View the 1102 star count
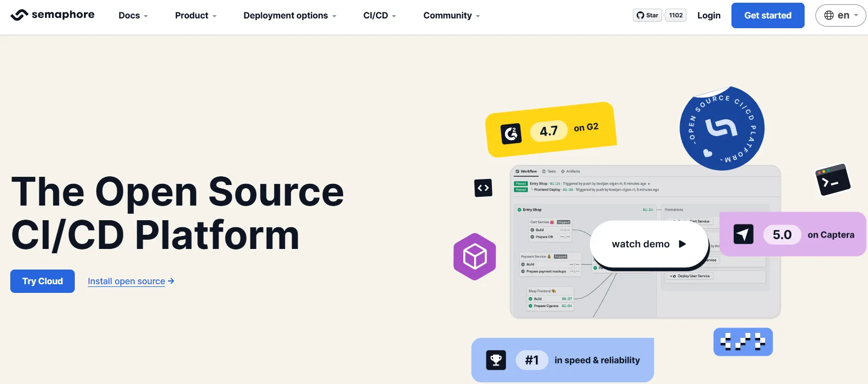The width and height of the screenshot is (868, 384). pyautogui.click(x=676, y=15)
